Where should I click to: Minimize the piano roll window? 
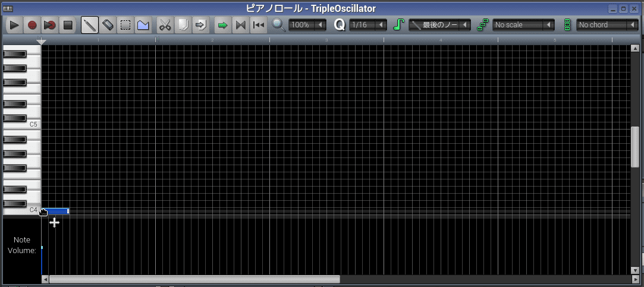coord(613,9)
